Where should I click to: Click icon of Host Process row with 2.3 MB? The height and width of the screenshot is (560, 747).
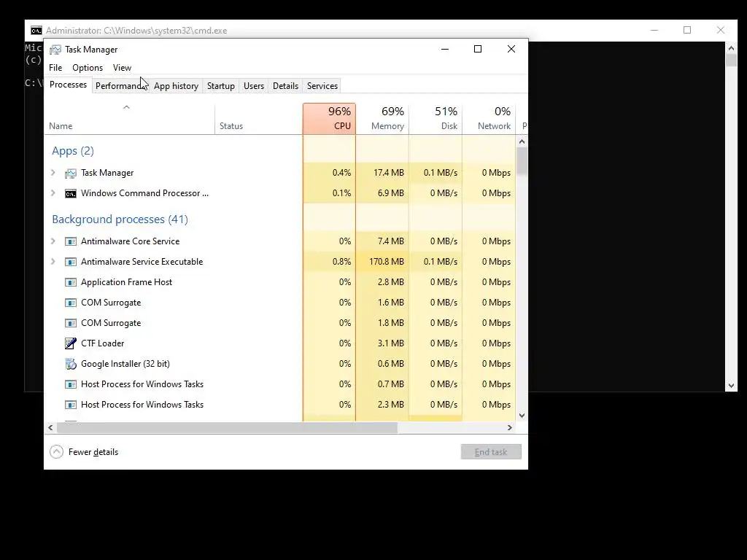(x=71, y=405)
